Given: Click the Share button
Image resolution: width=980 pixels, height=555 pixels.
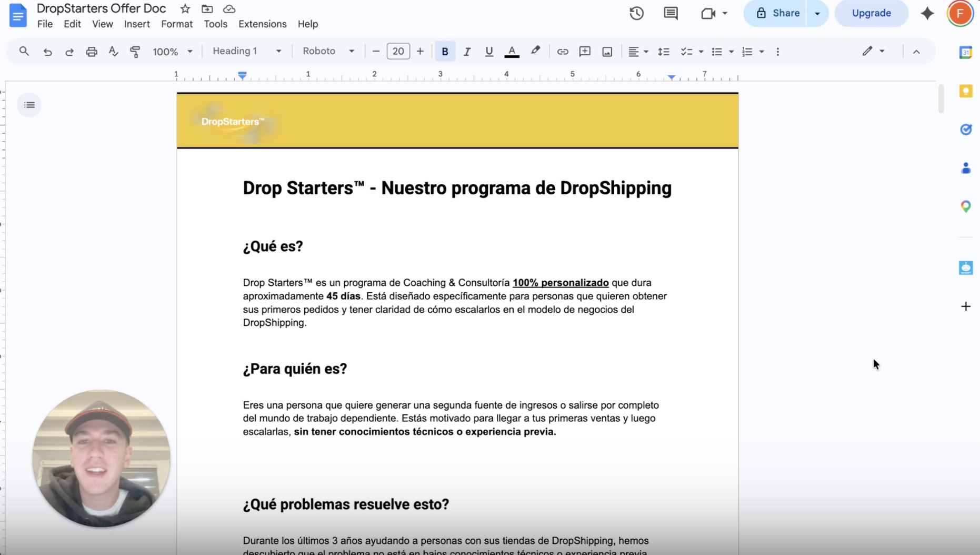Looking at the screenshot, I should pos(775,13).
